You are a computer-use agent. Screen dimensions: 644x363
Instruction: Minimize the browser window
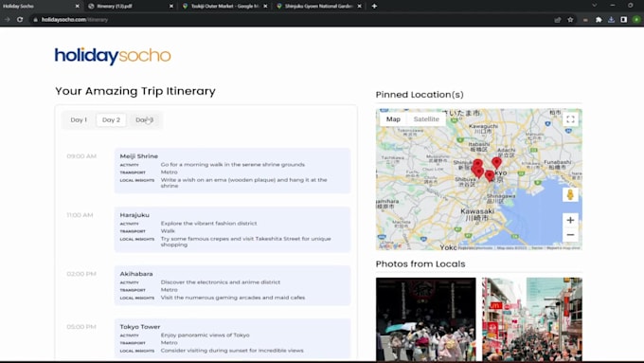[613, 6]
